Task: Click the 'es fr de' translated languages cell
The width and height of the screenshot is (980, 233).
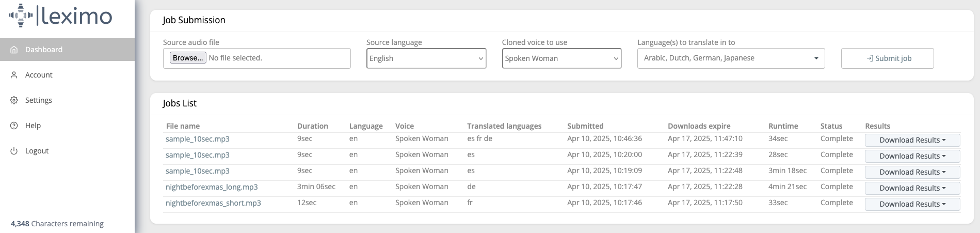Action: 479,138
